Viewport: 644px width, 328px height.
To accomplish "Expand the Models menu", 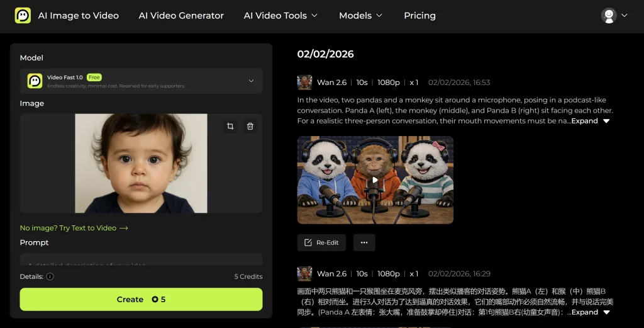I will point(360,16).
